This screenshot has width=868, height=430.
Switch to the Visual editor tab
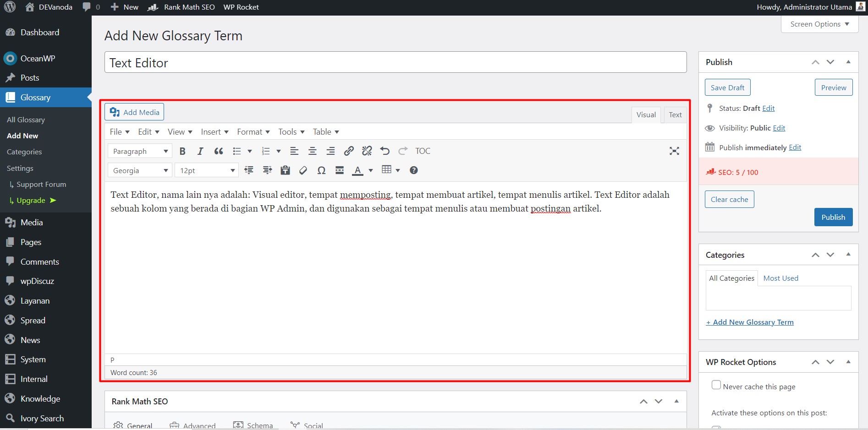click(646, 115)
